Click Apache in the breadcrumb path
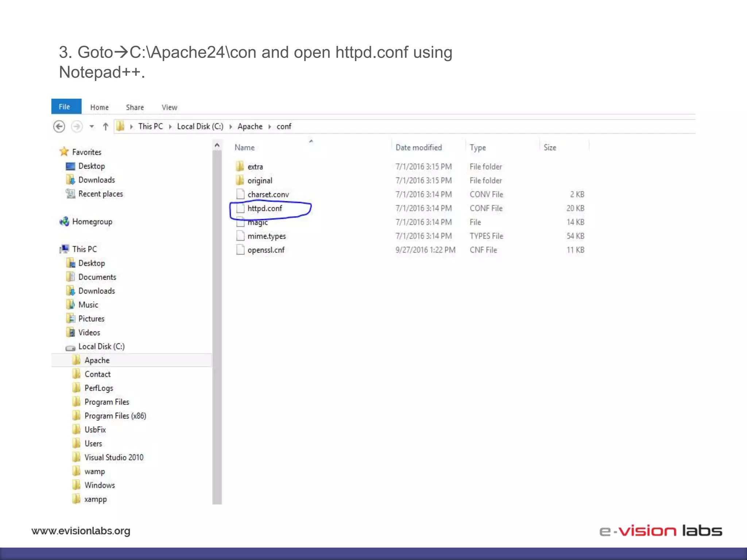 pos(250,126)
